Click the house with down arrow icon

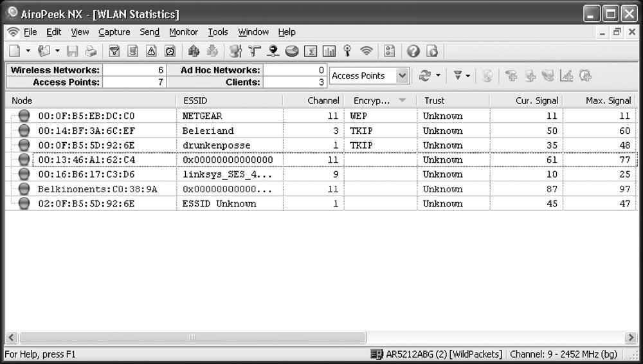click(212, 51)
